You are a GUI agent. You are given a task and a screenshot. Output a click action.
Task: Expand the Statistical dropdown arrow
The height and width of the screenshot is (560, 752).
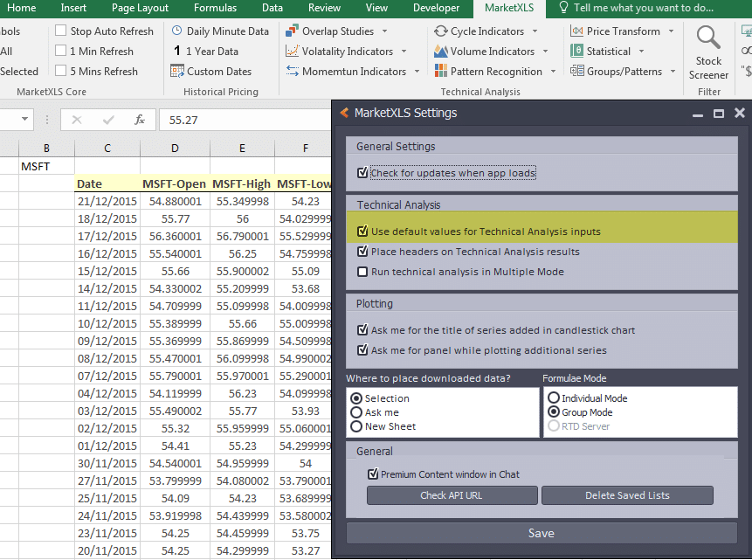641,52
